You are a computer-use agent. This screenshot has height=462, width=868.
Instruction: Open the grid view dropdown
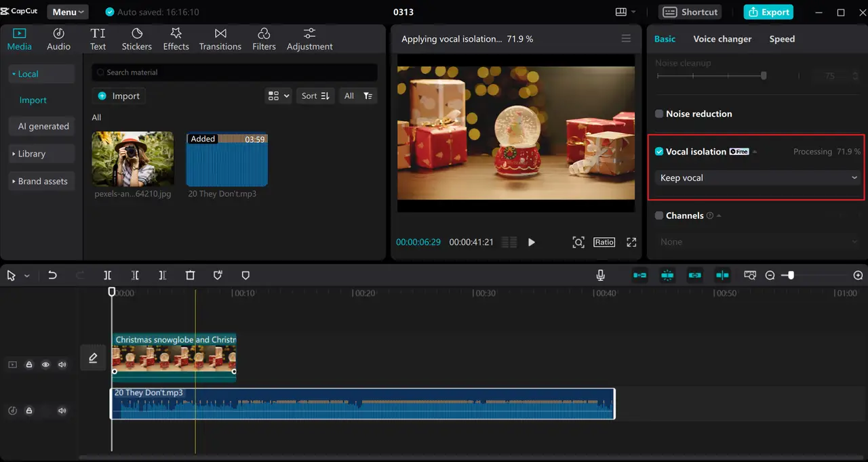(278, 96)
